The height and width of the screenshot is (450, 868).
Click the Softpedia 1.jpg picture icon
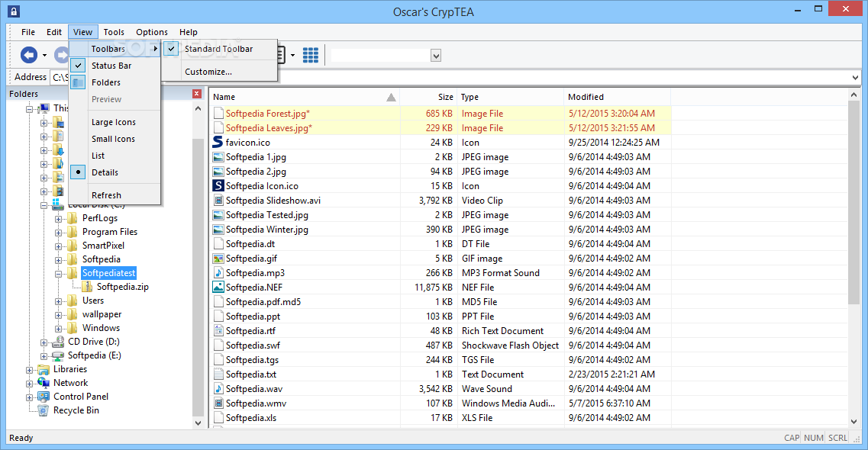pos(218,157)
